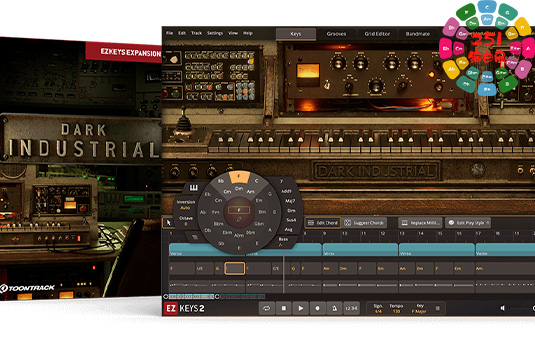Screen dimensions: 535x363
Task: Click the Replace MIDI... button
Action: [x=420, y=223]
